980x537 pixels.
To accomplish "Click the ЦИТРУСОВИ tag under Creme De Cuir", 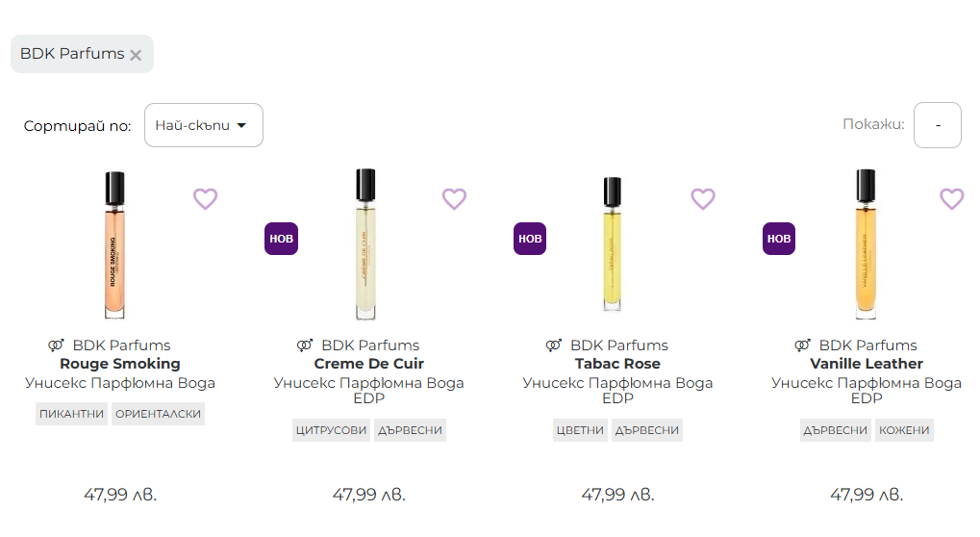I will pyautogui.click(x=331, y=430).
